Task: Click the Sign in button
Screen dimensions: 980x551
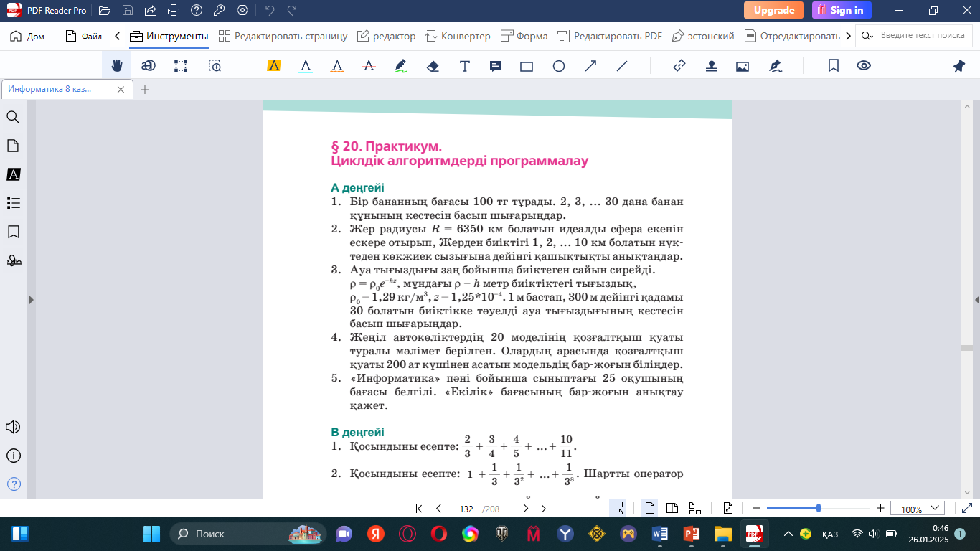Action: tap(842, 10)
